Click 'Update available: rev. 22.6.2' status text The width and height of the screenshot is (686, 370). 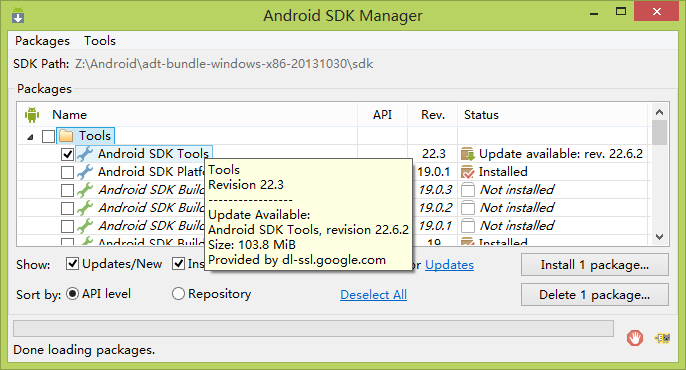[561, 154]
